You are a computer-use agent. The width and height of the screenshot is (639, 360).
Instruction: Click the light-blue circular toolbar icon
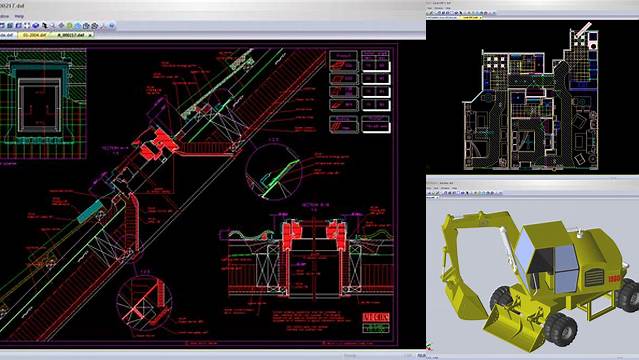[x=78, y=25]
